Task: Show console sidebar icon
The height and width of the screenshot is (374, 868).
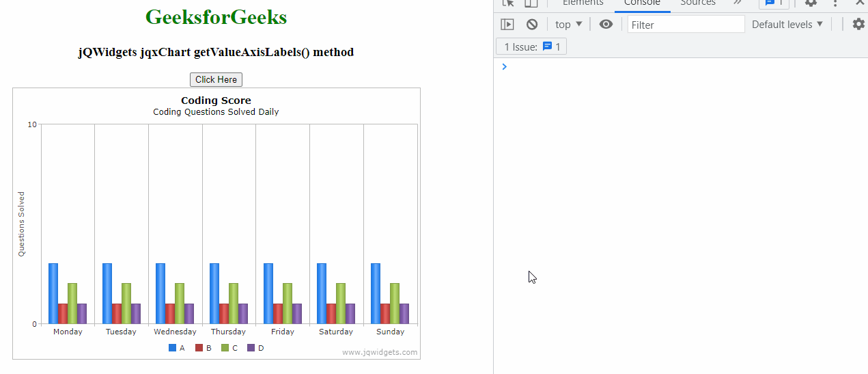Action: (x=507, y=25)
